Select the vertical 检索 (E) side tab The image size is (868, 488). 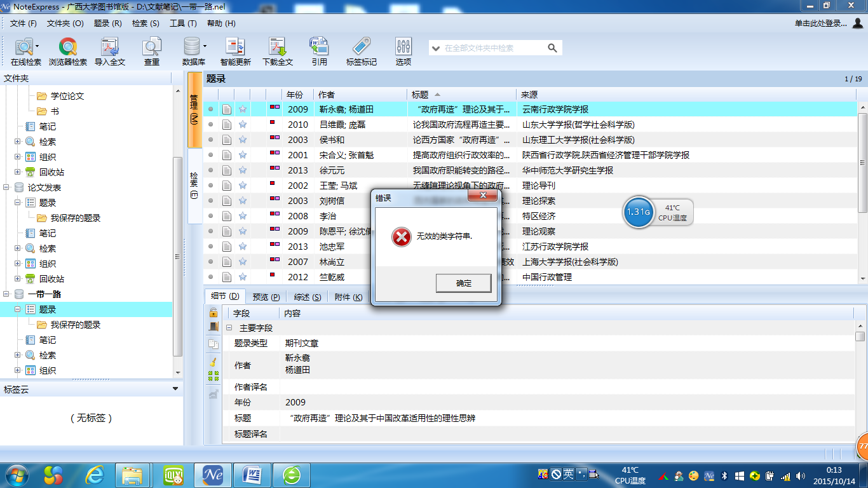click(x=194, y=186)
